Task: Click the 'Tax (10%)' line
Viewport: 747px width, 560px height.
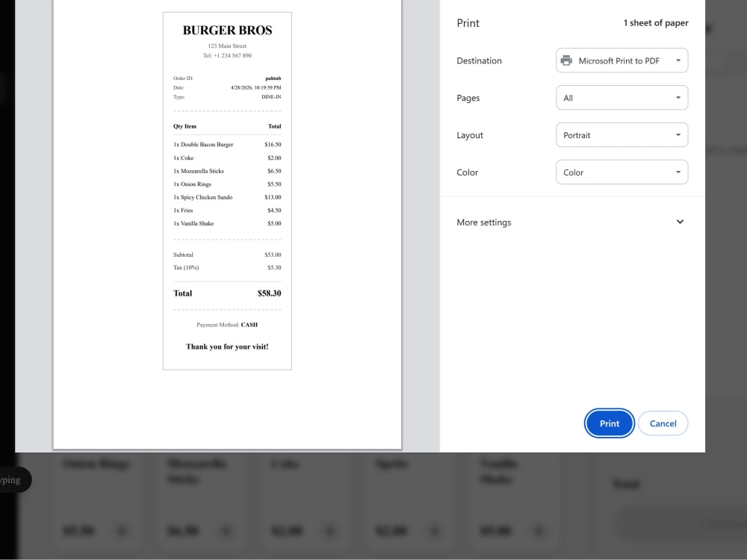Action: pyautogui.click(x=227, y=267)
